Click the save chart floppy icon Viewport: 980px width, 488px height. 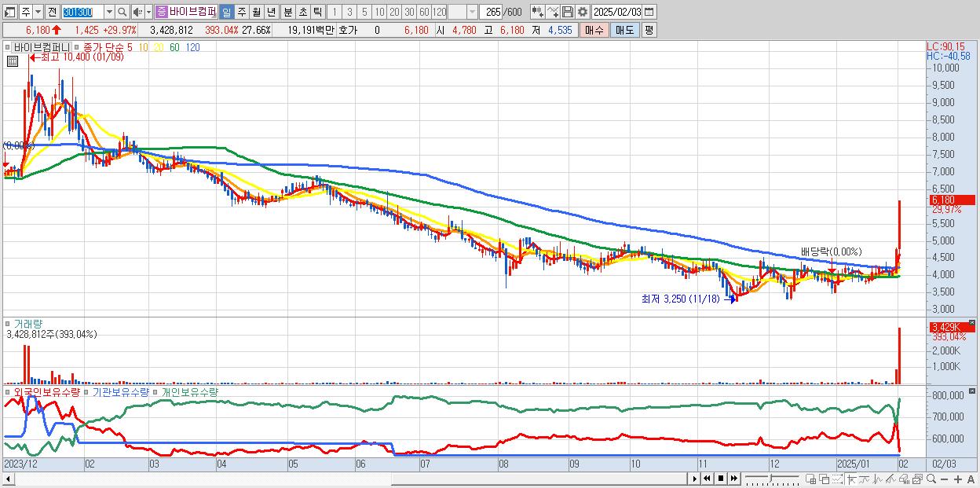pos(567,12)
